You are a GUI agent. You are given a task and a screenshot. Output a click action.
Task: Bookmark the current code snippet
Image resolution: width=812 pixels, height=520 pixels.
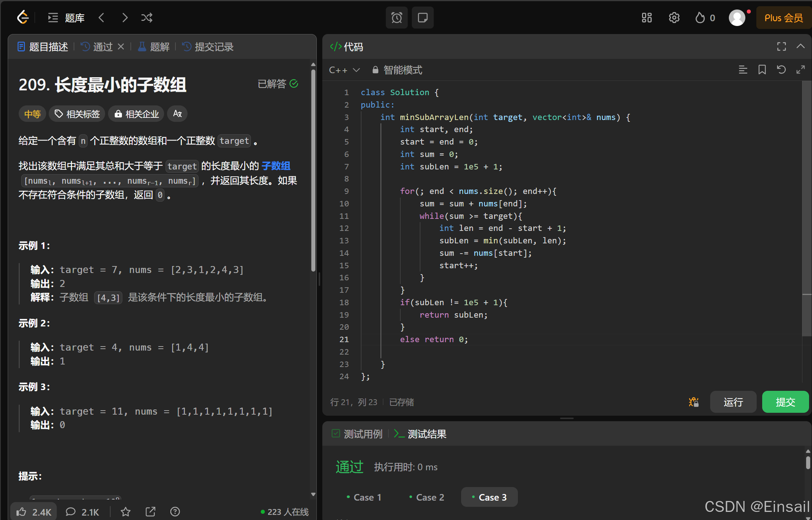[x=762, y=70]
